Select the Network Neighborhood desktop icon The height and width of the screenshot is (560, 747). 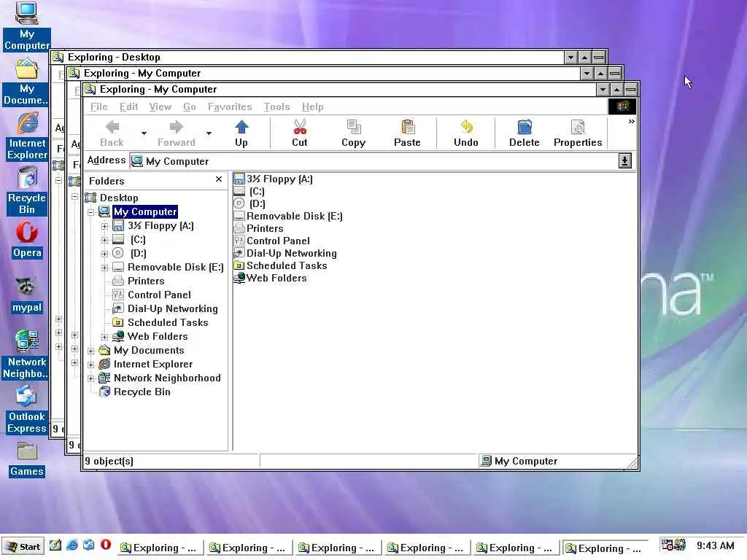pos(27,355)
